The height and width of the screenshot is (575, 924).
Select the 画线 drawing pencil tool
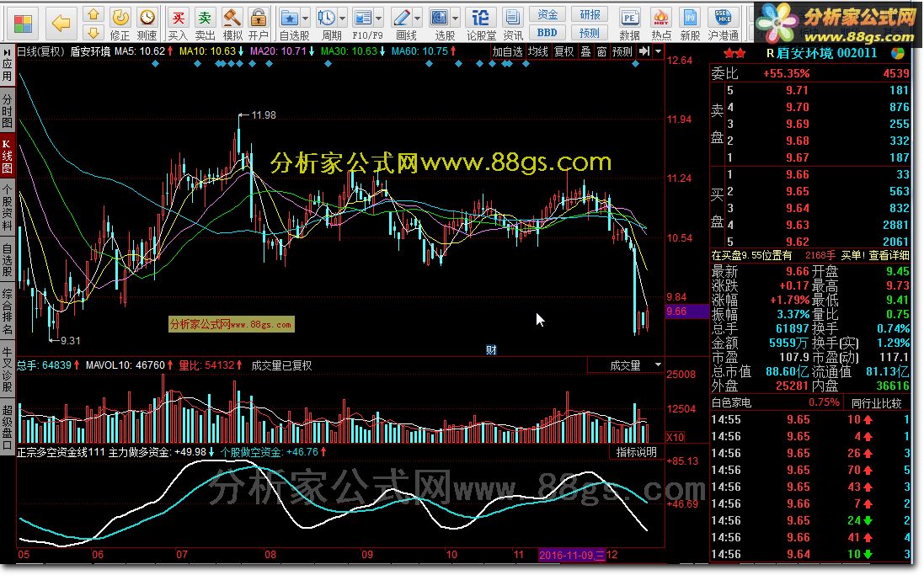[x=401, y=18]
